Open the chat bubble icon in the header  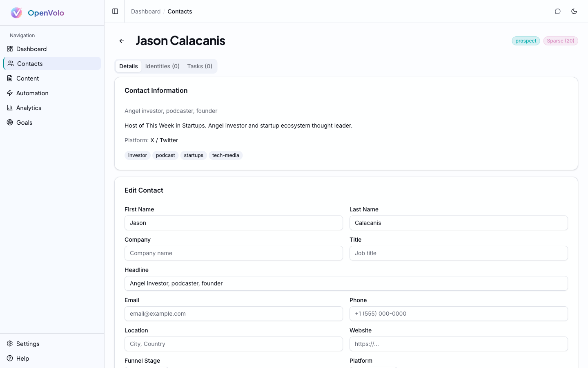(558, 11)
